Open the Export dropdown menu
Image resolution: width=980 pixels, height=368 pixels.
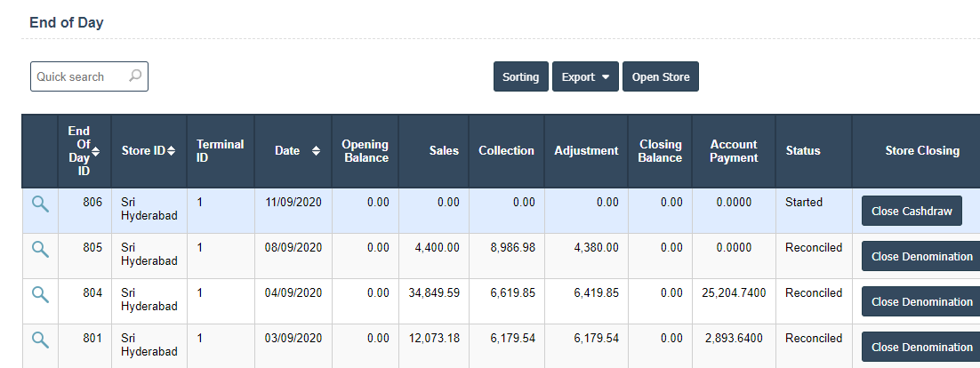(x=585, y=77)
